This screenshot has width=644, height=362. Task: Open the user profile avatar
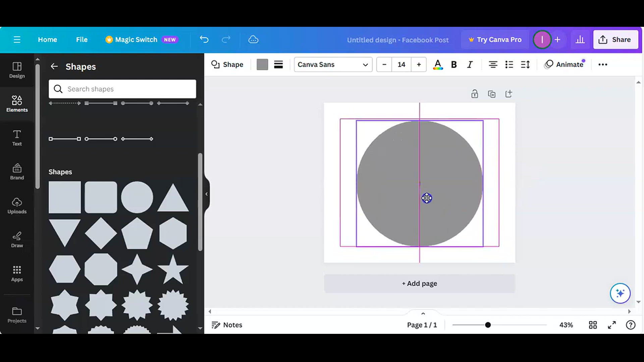(542, 40)
